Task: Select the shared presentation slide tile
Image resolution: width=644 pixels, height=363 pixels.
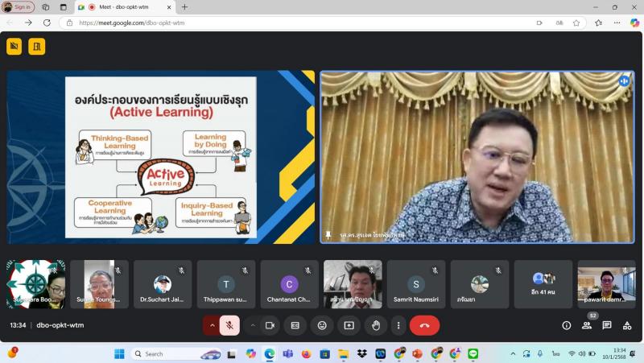Action: click(x=160, y=157)
